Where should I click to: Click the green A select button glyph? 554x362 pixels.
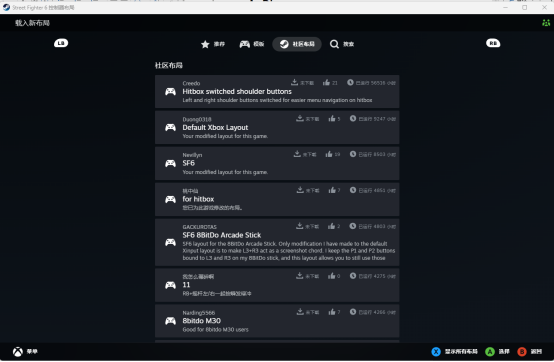click(490, 351)
